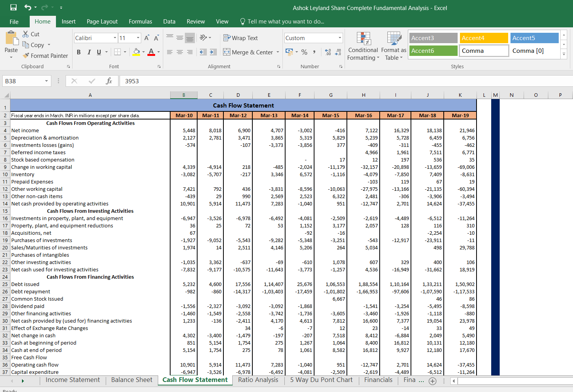Apply Comma cell style
Screen dimensions: 573x392
point(484,50)
